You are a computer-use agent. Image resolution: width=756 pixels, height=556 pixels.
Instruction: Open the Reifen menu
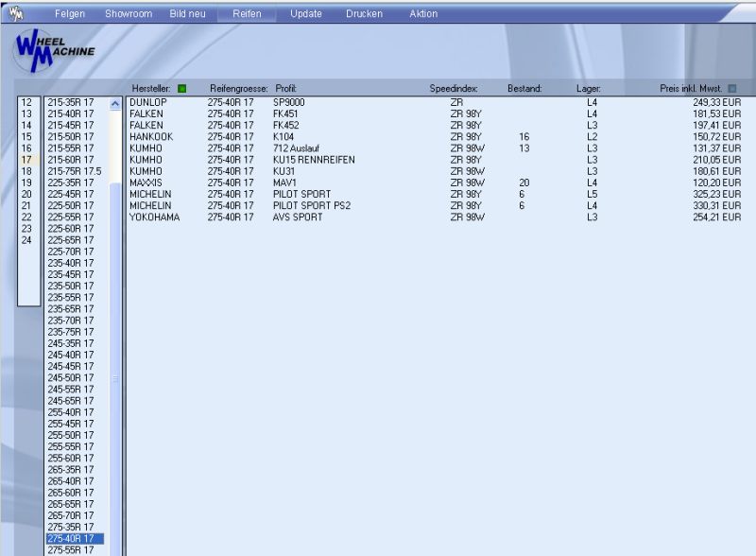pos(247,14)
